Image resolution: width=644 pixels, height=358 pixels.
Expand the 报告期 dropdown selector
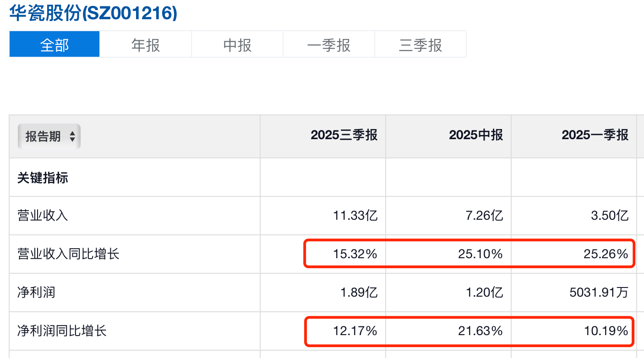(49, 136)
